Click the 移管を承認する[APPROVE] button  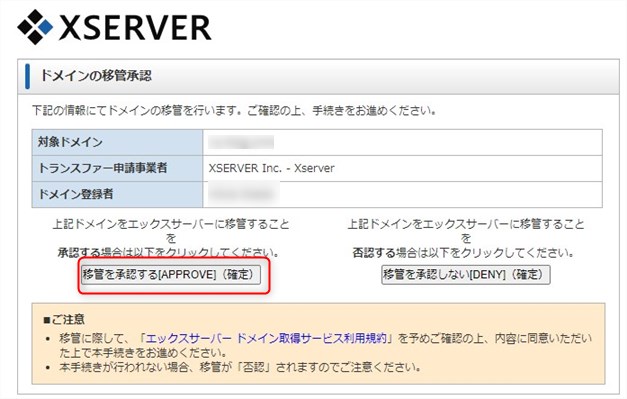click(x=171, y=275)
